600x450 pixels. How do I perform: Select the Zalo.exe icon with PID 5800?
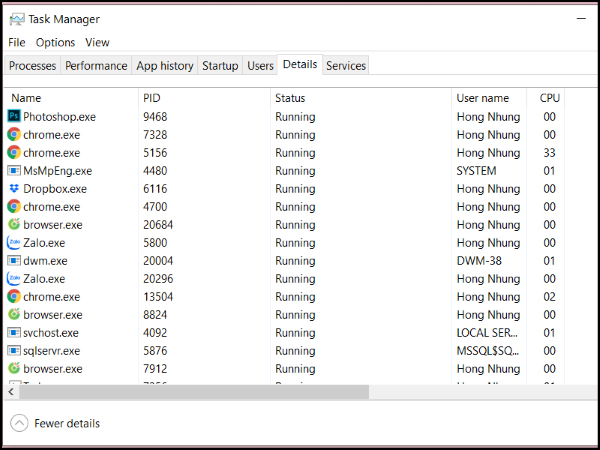[14, 243]
